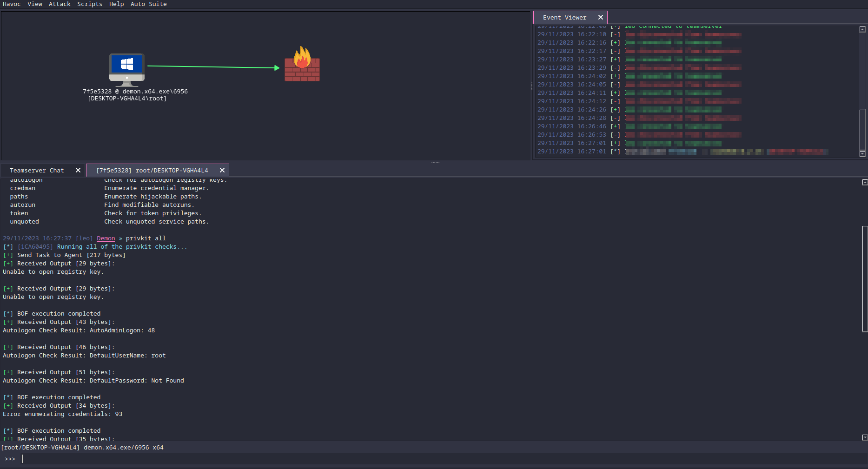Open the Havoc menu
The height and width of the screenshot is (469, 868).
tap(12, 4)
